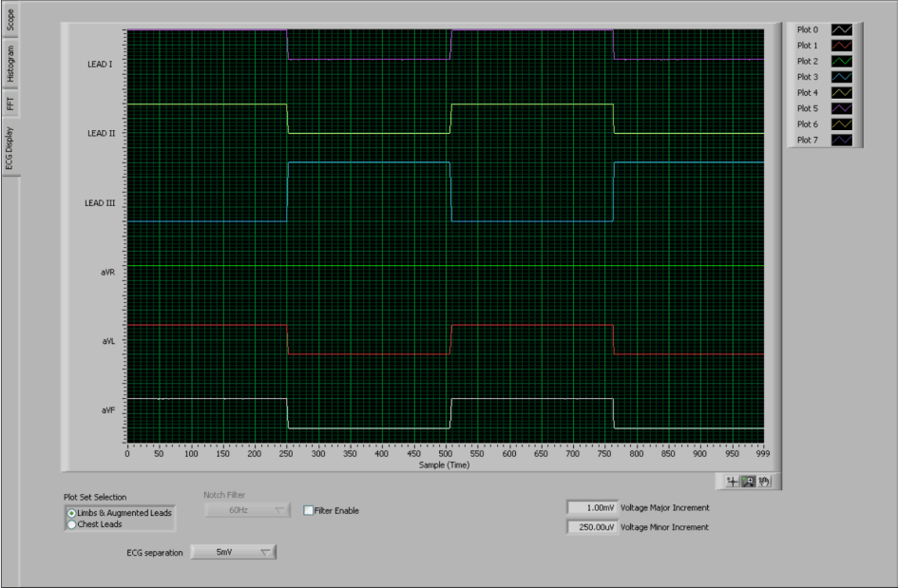Image resolution: width=898 pixels, height=588 pixels.
Task: Click the Plot 2 legend icon
Action: point(841,61)
